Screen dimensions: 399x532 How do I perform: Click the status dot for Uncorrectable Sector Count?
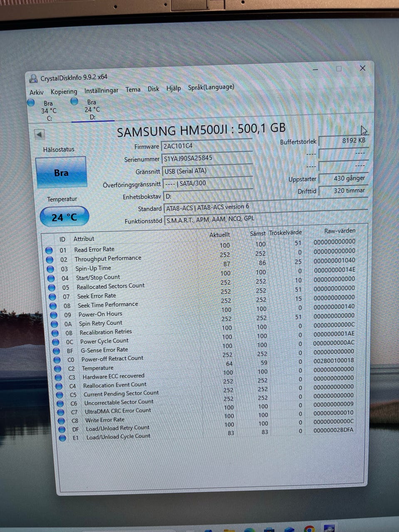point(60,404)
